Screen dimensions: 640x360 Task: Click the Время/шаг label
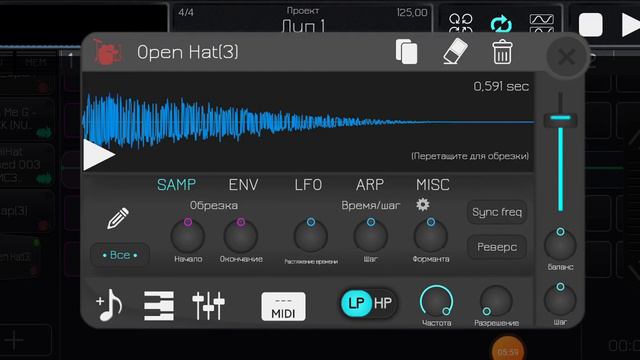tap(371, 205)
